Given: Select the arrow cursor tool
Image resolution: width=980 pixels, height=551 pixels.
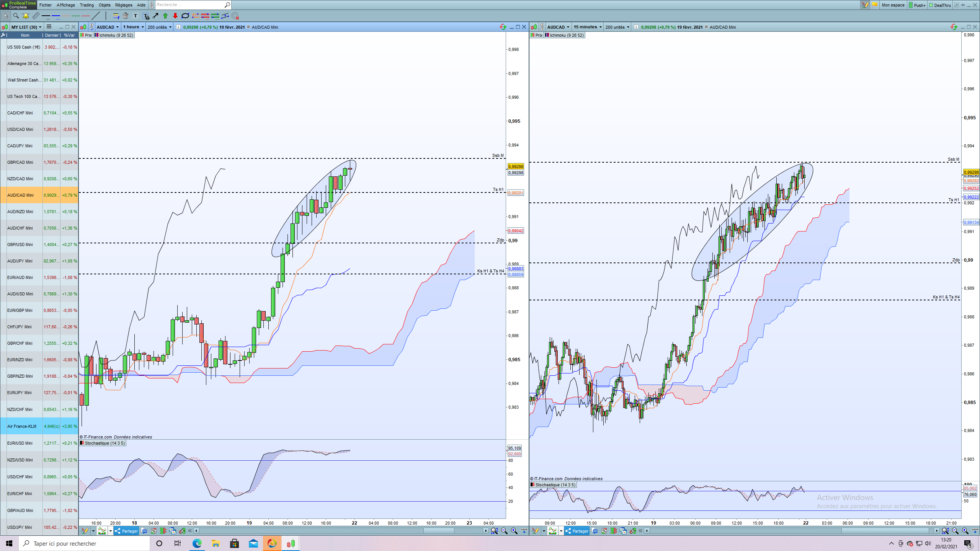Looking at the screenshot, I should 6,16.
